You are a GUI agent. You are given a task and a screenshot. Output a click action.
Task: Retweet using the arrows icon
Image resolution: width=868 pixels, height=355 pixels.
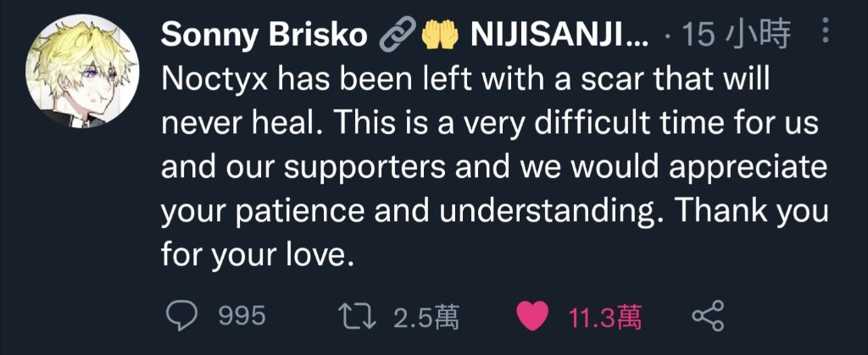pyautogui.click(x=357, y=316)
